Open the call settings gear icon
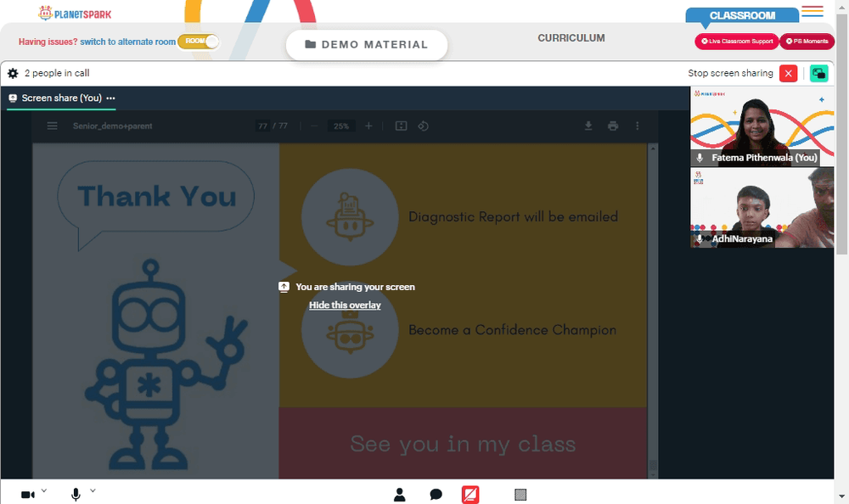 click(x=13, y=73)
